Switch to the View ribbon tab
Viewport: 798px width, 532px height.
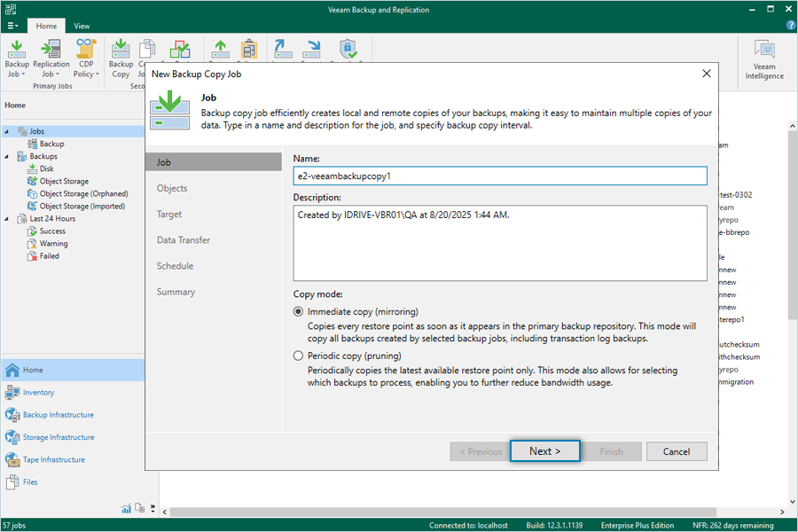pyautogui.click(x=82, y=26)
